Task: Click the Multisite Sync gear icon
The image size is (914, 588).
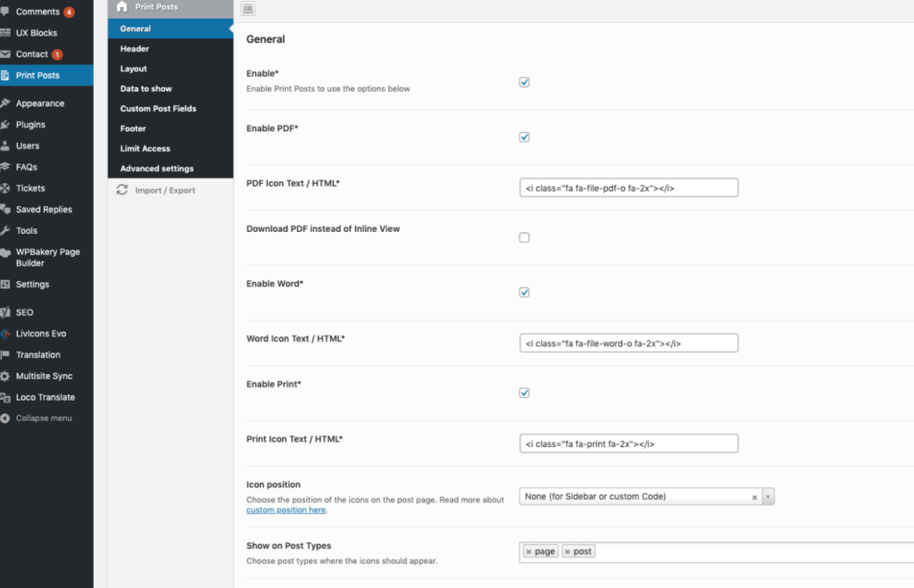Action: tap(6, 377)
